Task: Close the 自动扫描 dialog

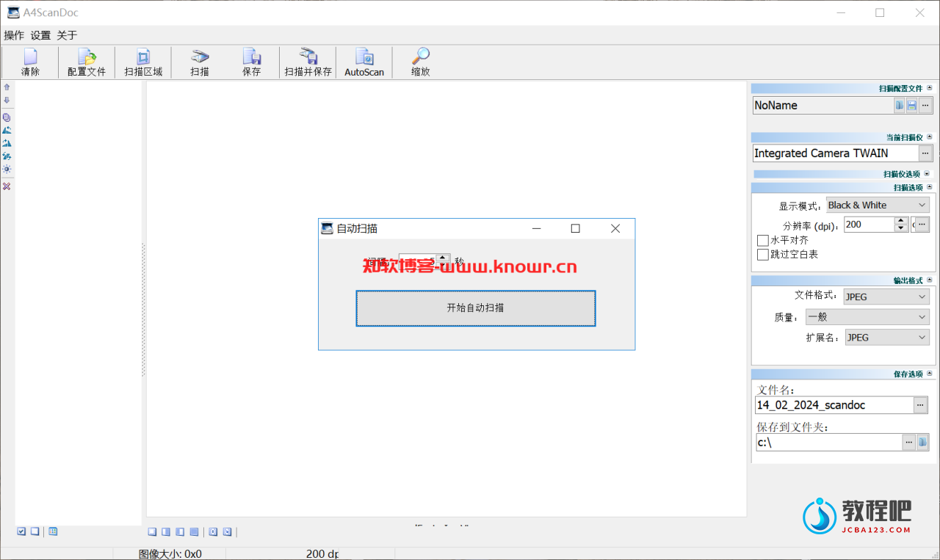Action: click(x=615, y=229)
